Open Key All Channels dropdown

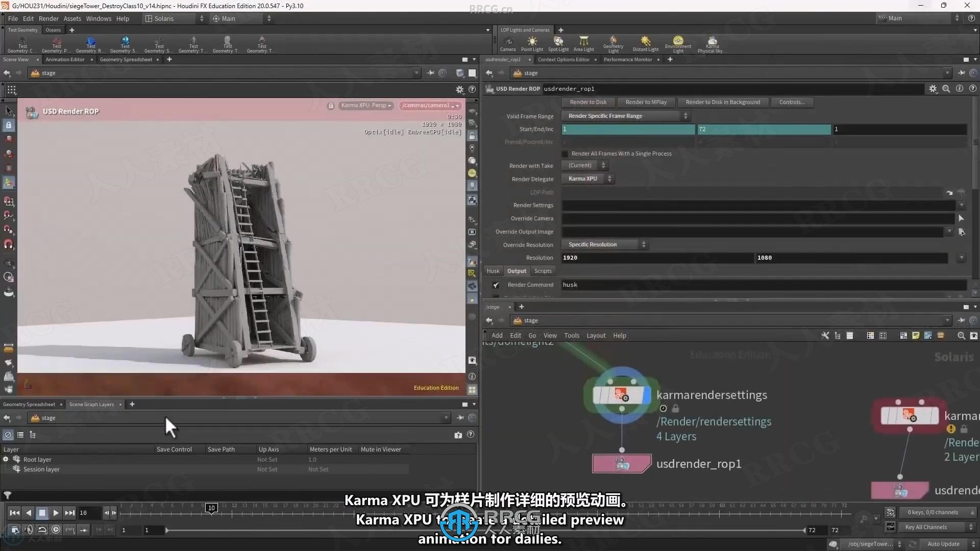tap(938, 527)
